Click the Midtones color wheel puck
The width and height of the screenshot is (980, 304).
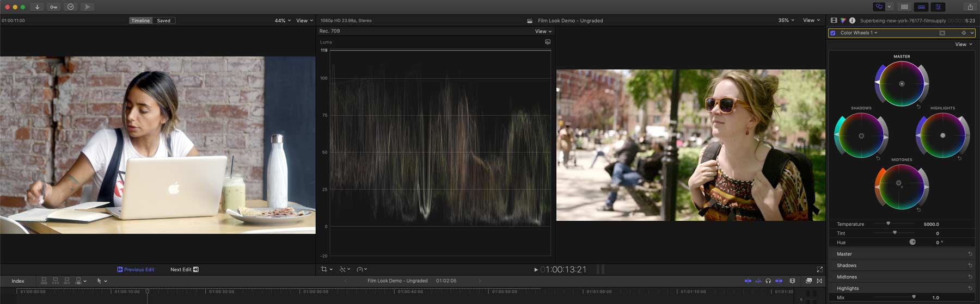(898, 183)
